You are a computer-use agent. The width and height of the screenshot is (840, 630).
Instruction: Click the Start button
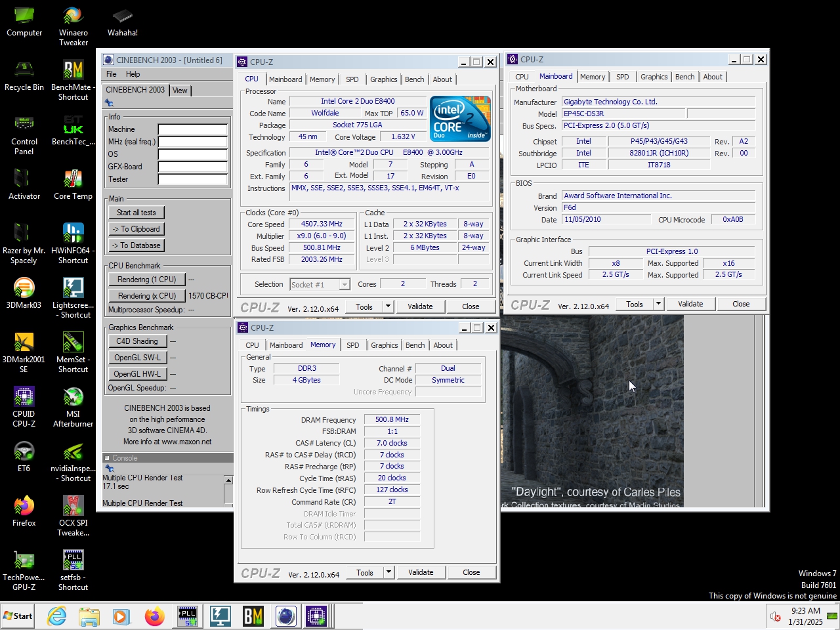18,616
